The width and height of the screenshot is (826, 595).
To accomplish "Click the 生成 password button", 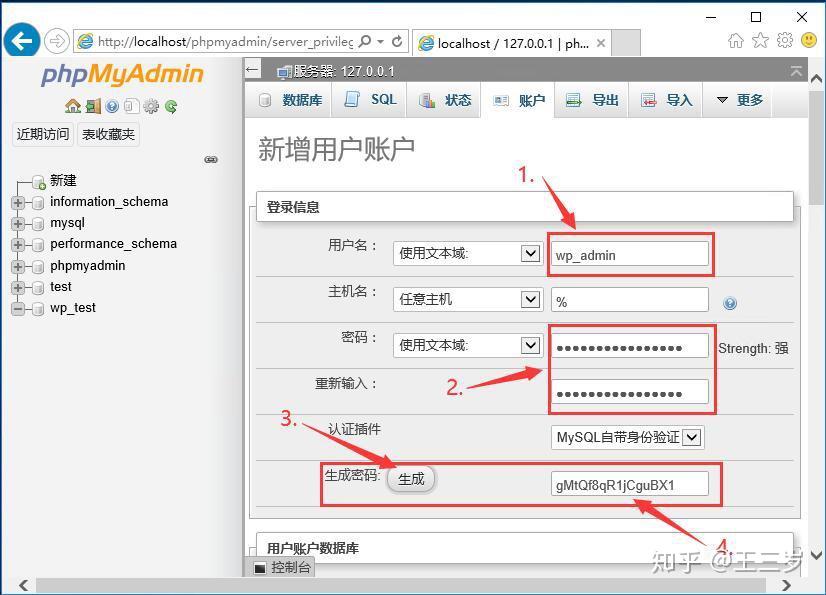I will (411, 479).
